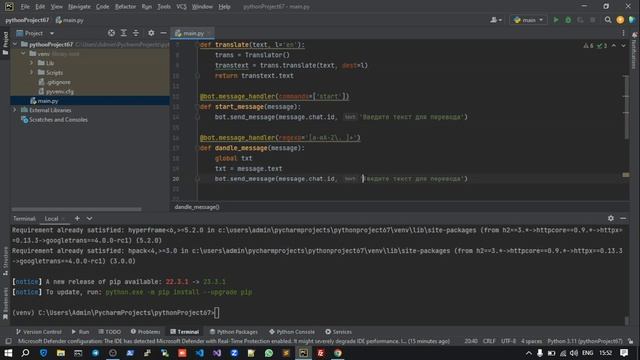Hide the Project tool window
640x360 pixels.
163,33
